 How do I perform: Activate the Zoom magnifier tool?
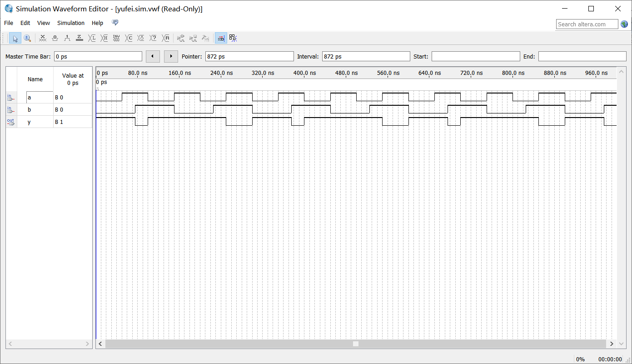click(x=27, y=38)
